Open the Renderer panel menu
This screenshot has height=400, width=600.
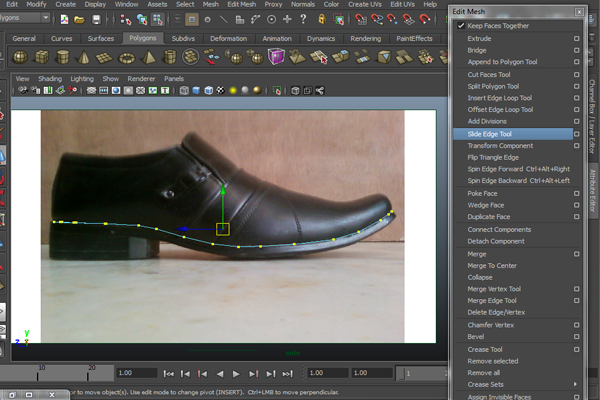(x=141, y=78)
